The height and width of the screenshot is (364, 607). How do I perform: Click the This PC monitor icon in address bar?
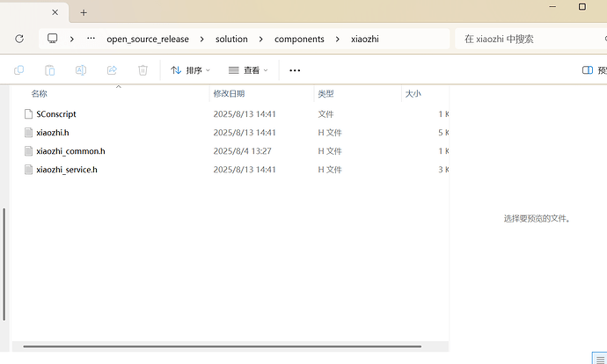click(53, 39)
